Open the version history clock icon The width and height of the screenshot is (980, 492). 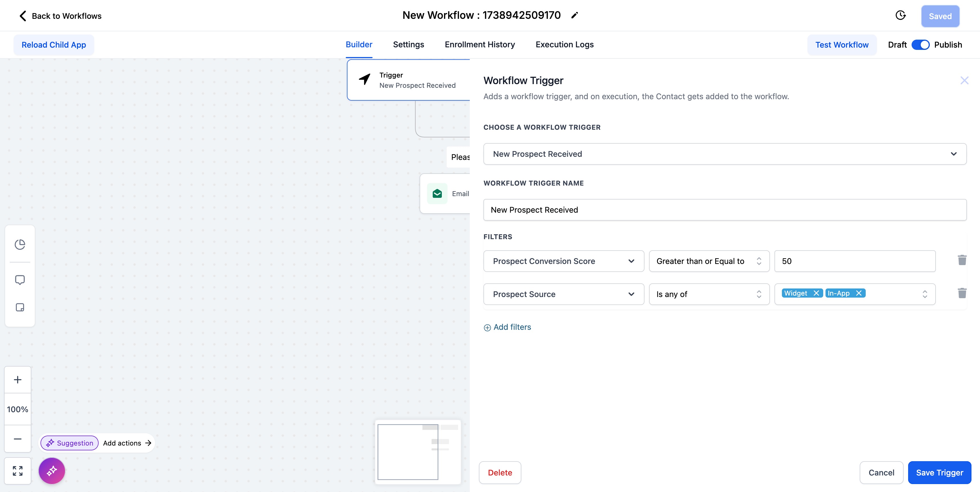(x=900, y=16)
